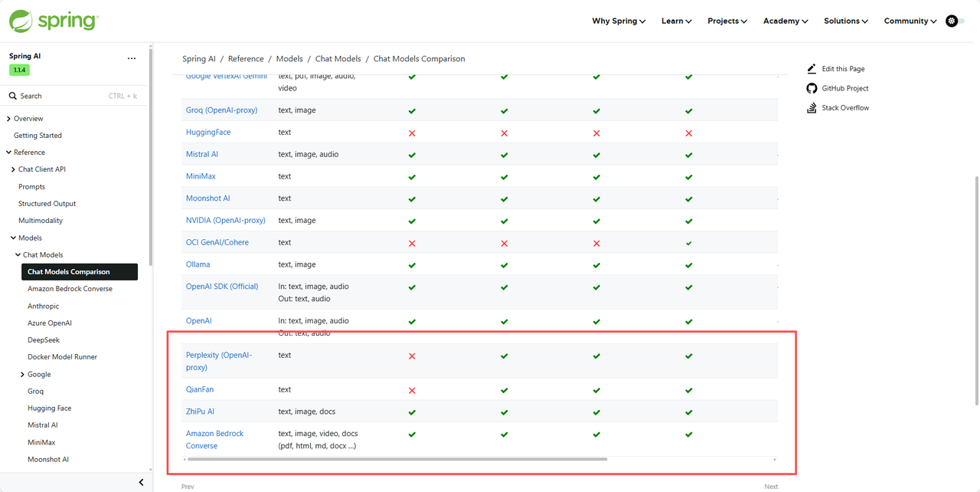
Task: Open Amazon Bedrock Converse in sidebar
Action: [x=70, y=289]
